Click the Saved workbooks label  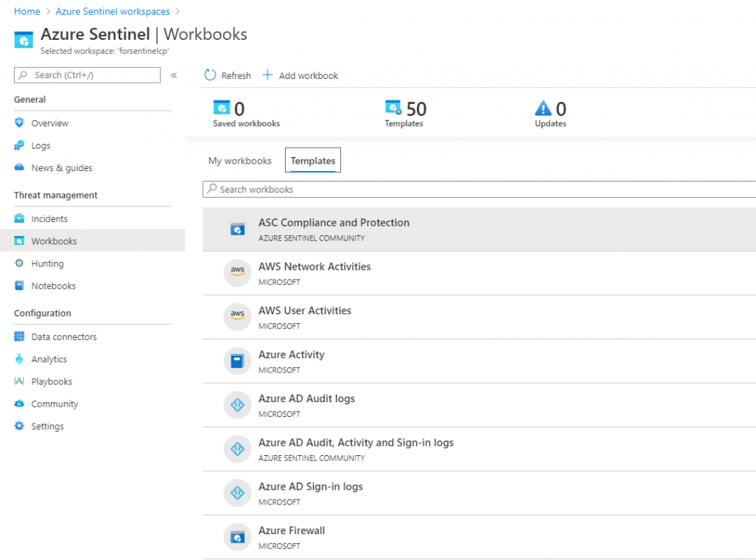(x=247, y=123)
